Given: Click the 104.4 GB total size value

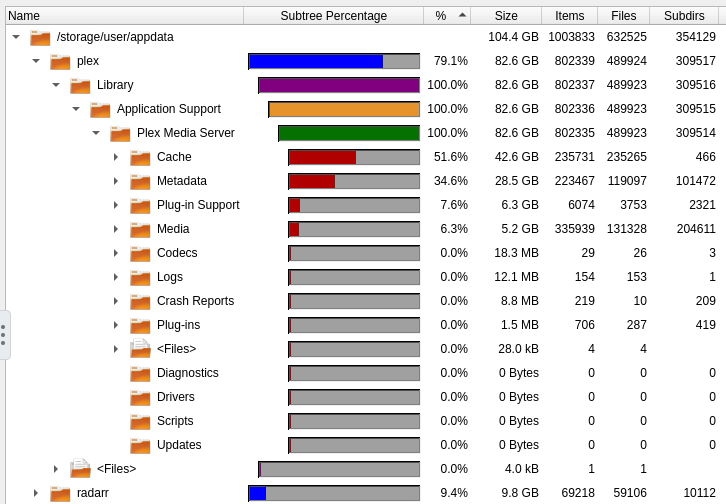Looking at the screenshot, I should tap(513, 37).
